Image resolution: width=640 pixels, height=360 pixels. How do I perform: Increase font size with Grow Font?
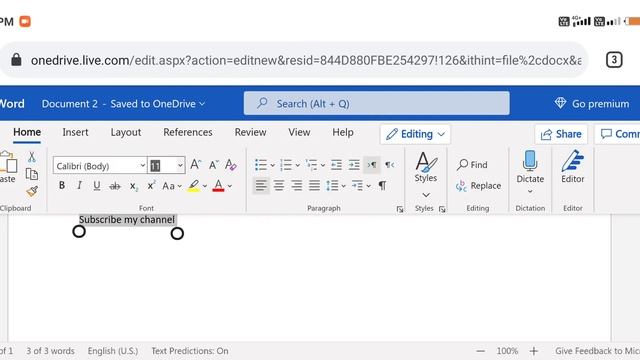pyautogui.click(x=196, y=164)
